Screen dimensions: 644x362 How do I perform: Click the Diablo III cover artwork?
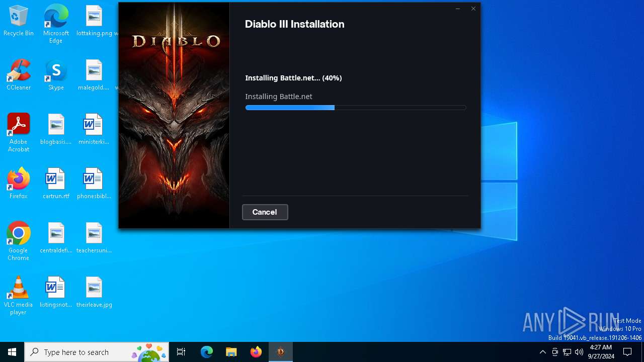174,116
